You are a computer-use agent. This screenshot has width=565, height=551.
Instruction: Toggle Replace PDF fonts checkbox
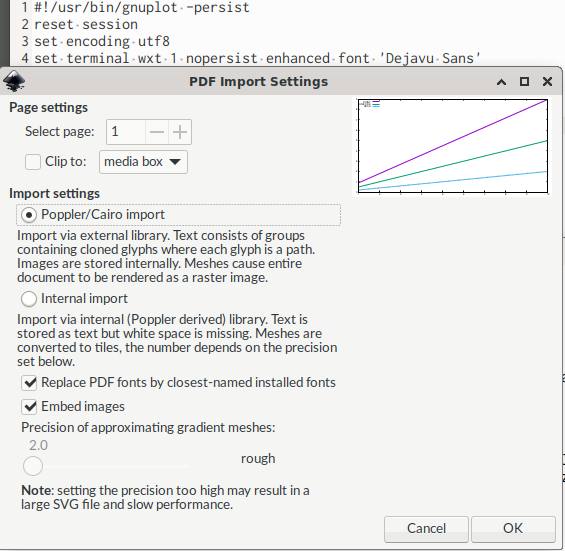[x=29, y=383]
